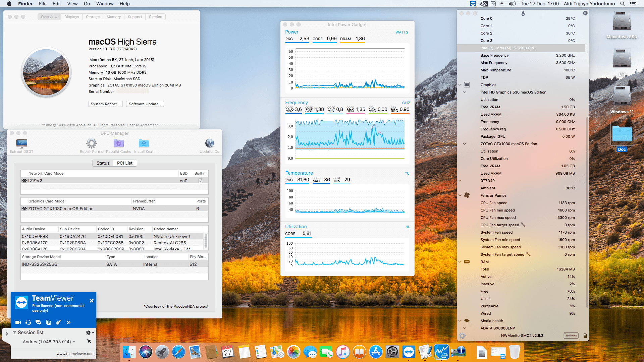Click Update IDs globe icon in DPCIManager

tap(209, 143)
